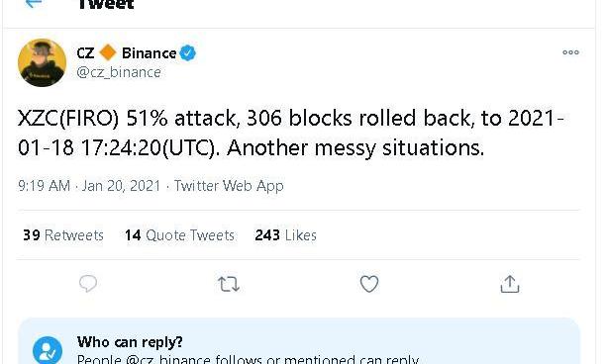Open the three-dot more options menu
607x364 pixels.
pos(570,52)
